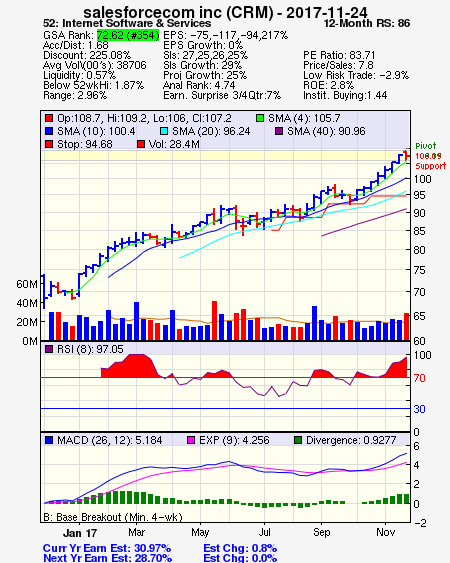Click the Low Risk Trade: -2.9% text
450x563 pixels.
tap(356, 75)
